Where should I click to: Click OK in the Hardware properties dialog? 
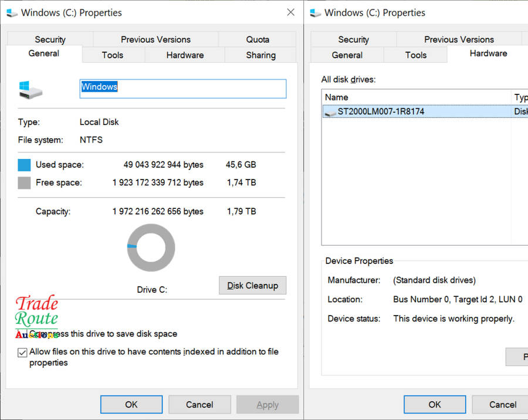coord(434,404)
